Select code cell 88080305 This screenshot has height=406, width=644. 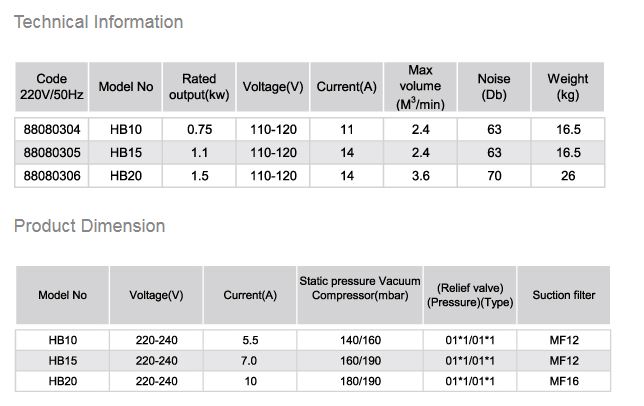click(x=52, y=153)
